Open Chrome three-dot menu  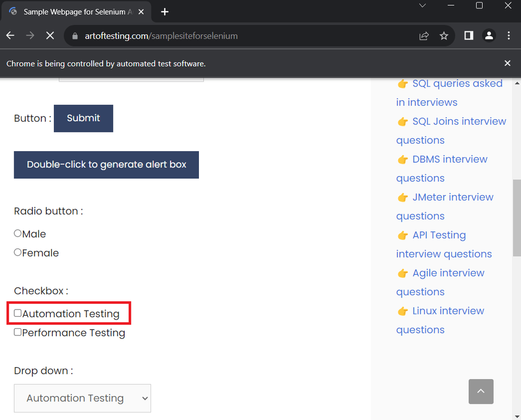[x=509, y=36]
